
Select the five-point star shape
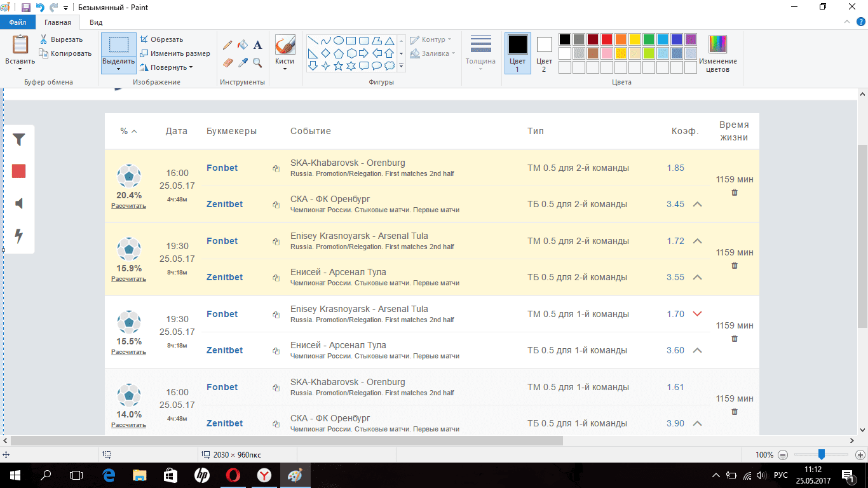pos(339,65)
